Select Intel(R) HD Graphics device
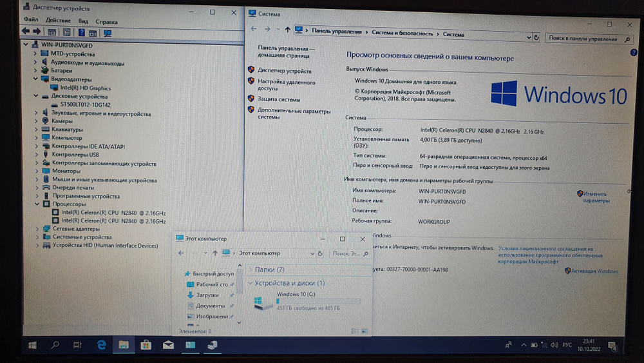Image resolution: width=644 pixels, height=363 pixels. (86, 88)
